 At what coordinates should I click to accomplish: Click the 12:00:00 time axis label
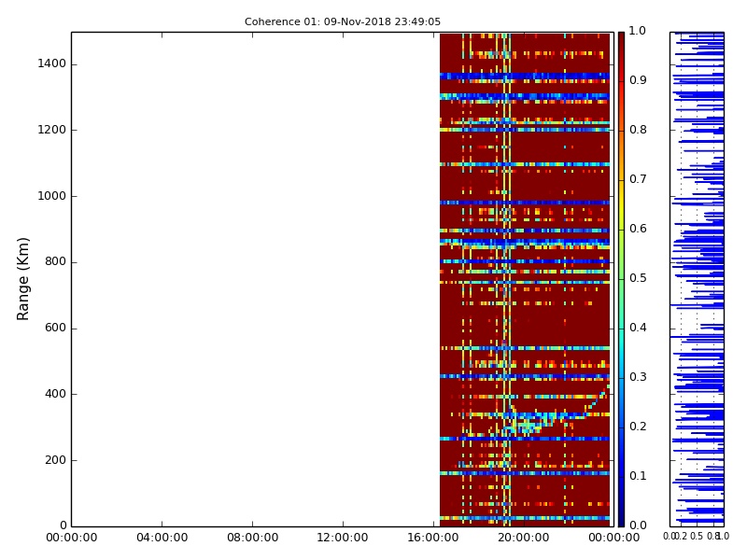tap(343, 538)
